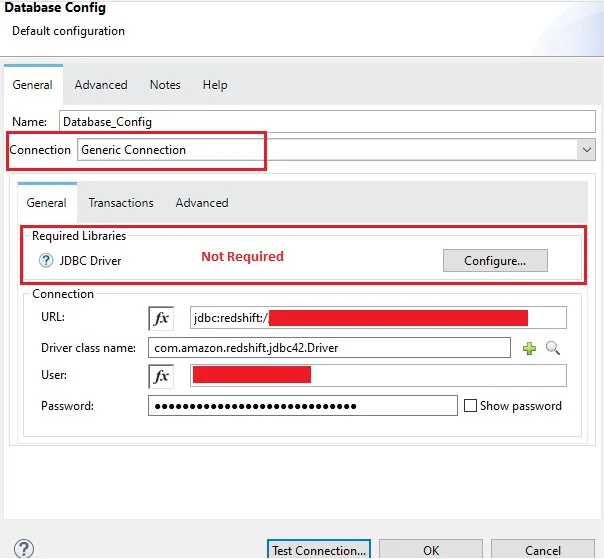The image size is (604, 559).
Task: Switch to the Transactions tab
Action: click(121, 203)
